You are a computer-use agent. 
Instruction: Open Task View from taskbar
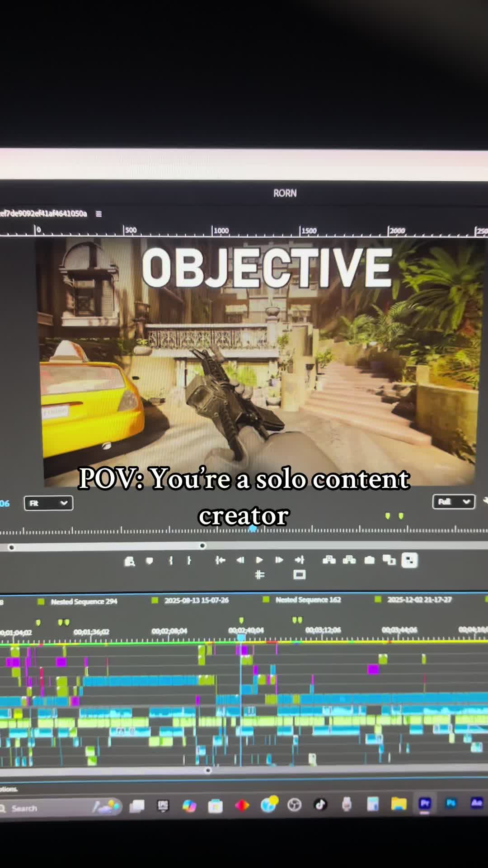[137, 806]
